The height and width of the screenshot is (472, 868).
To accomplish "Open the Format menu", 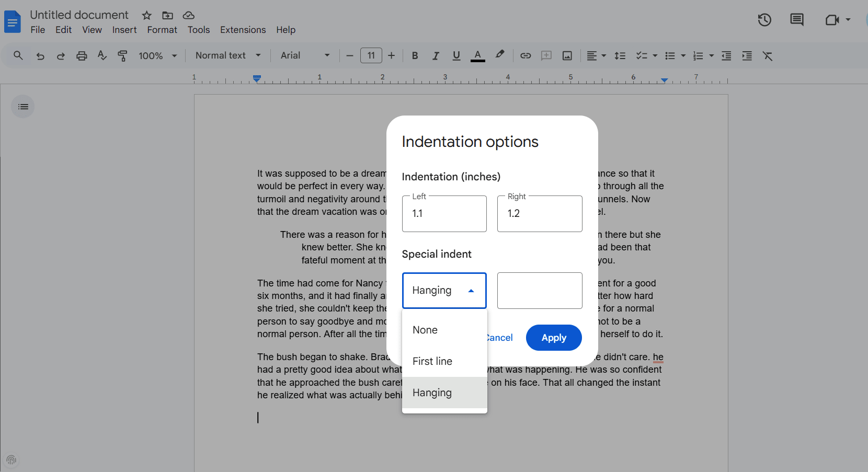I will [x=162, y=30].
